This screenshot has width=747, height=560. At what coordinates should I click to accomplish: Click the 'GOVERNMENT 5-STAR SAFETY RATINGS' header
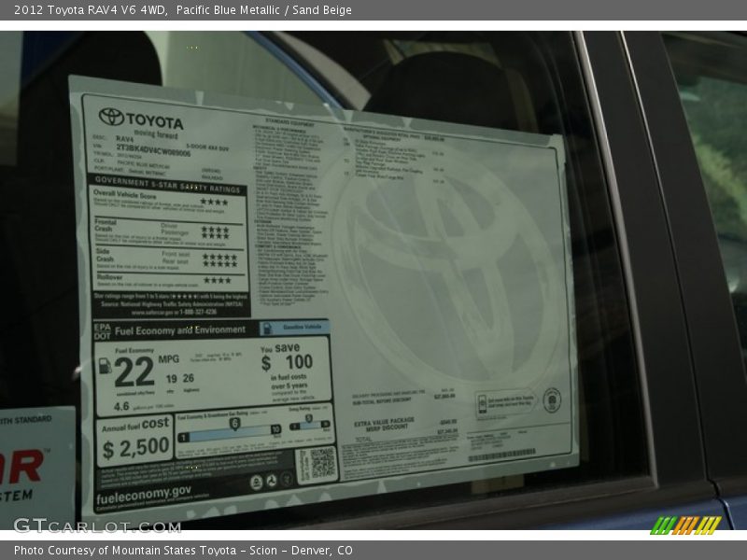pyautogui.click(x=168, y=184)
